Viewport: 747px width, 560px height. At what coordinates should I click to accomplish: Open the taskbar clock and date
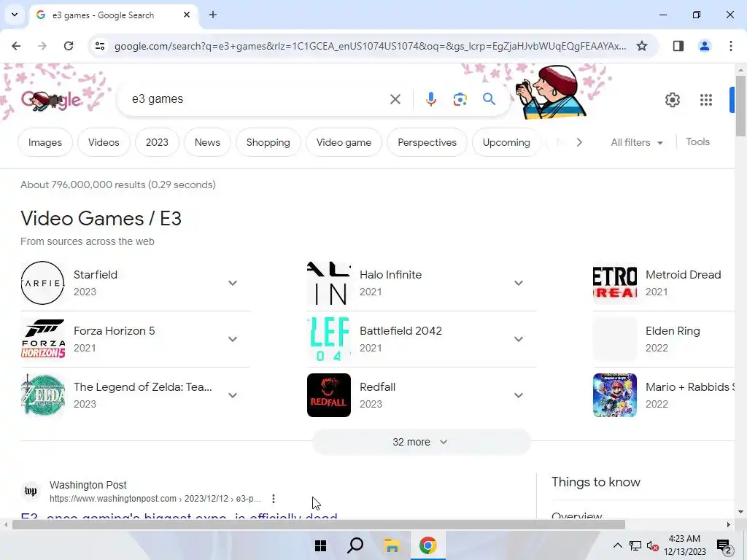point(685,545)
